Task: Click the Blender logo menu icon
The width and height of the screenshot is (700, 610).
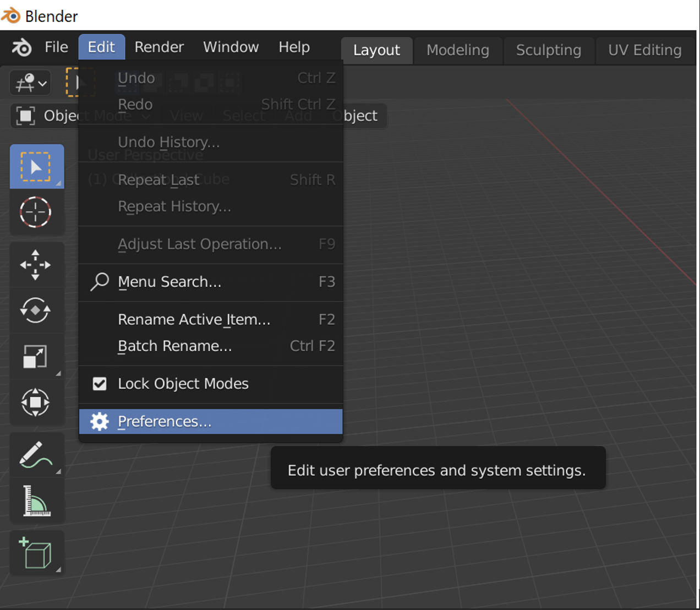Action: (22, 47)
